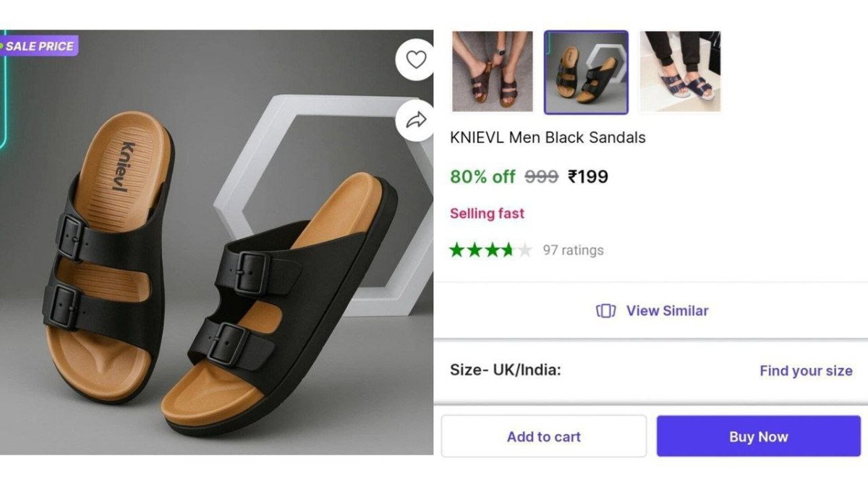The width and height of the screenshot is (868, 488).
Task: Click the share arrow icon
Action: point(416,120)
